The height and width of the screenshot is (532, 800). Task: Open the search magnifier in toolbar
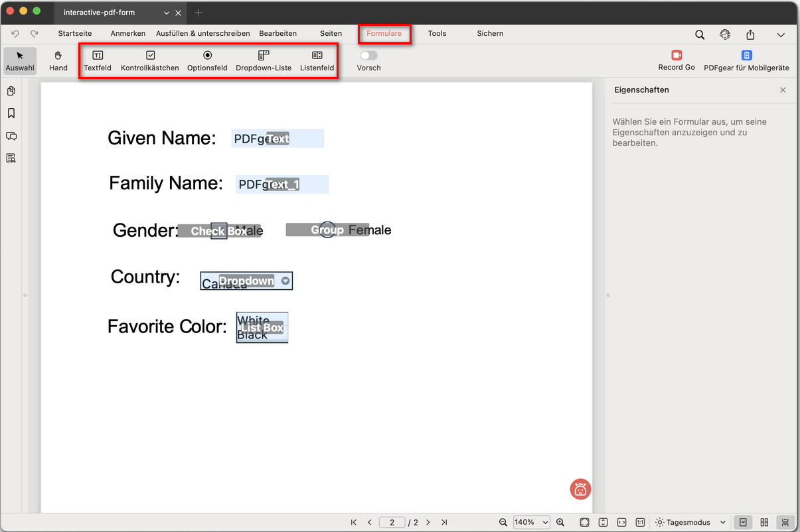point(700,34)
